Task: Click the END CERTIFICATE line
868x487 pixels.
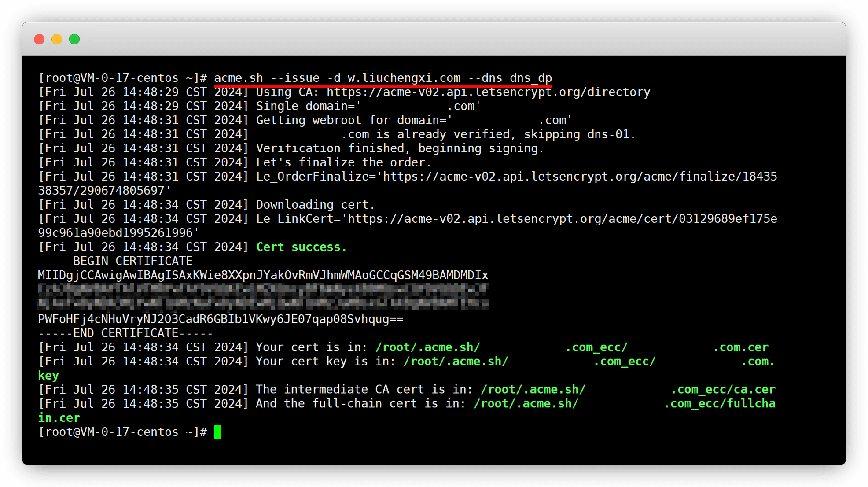Action: (125, 333)
